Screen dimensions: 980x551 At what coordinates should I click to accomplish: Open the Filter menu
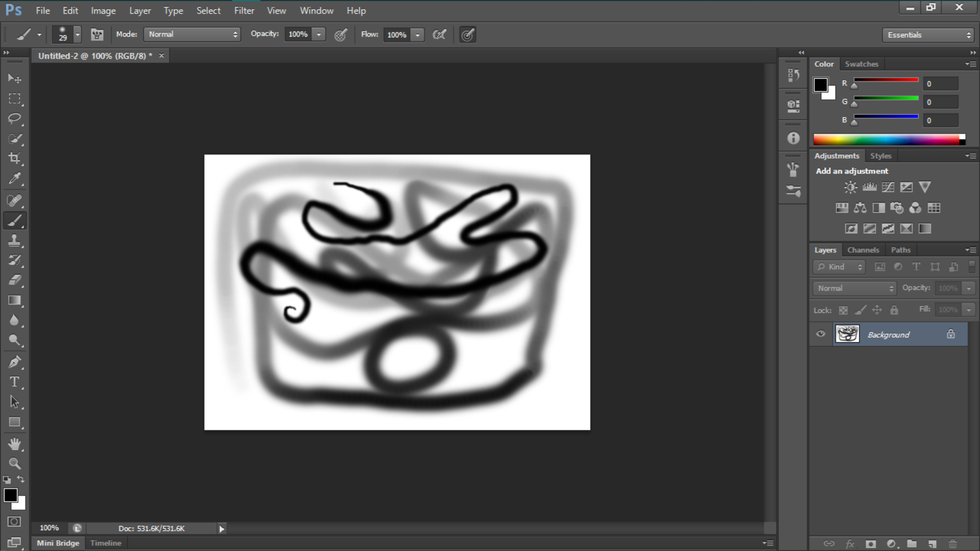[244, 10]
